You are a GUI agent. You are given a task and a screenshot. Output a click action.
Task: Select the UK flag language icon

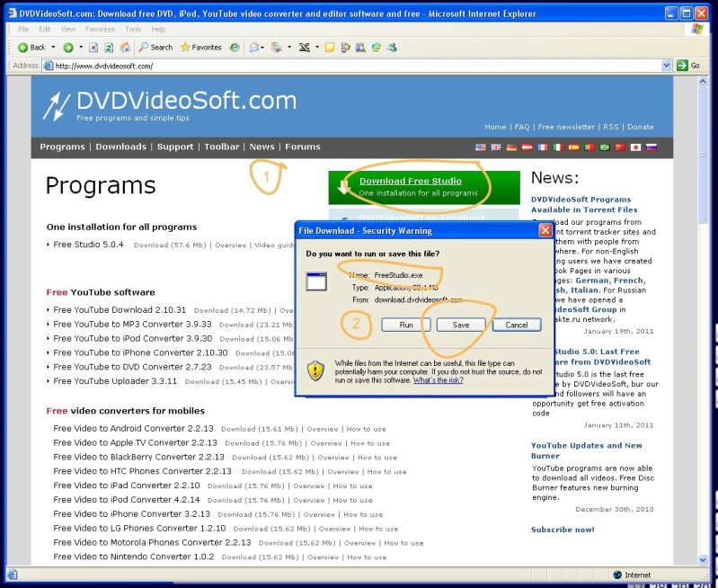click(496, 147)
